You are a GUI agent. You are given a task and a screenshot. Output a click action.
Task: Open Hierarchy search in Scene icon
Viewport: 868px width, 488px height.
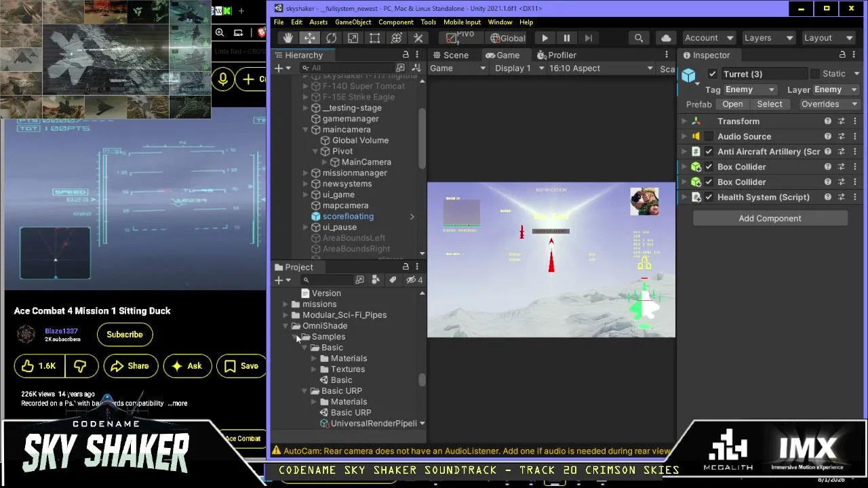pos(401,68)
